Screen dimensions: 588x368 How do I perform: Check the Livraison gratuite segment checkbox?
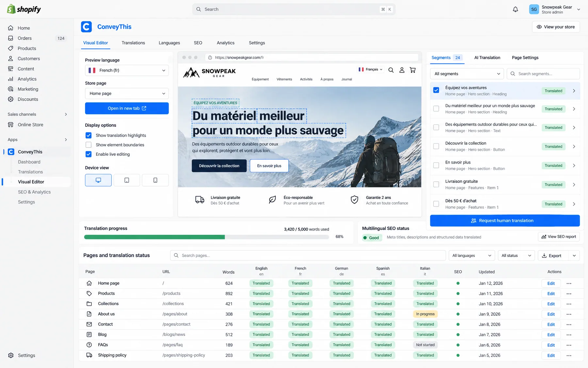(x=436, y=184)
